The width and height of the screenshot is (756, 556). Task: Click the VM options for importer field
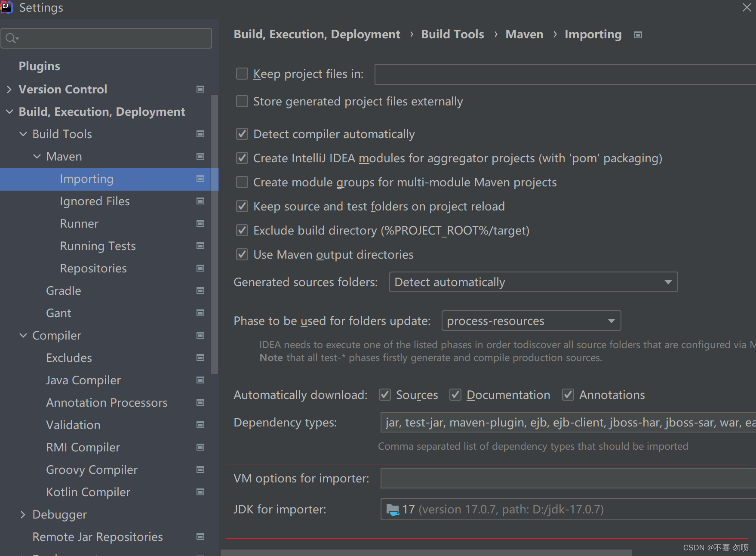click(x=568, y=478)
